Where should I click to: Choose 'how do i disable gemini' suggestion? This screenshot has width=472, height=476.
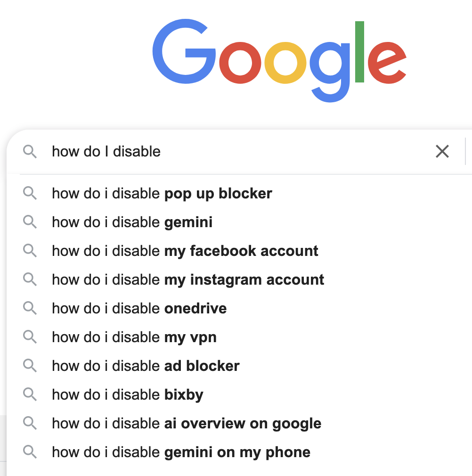click(239, 222)
